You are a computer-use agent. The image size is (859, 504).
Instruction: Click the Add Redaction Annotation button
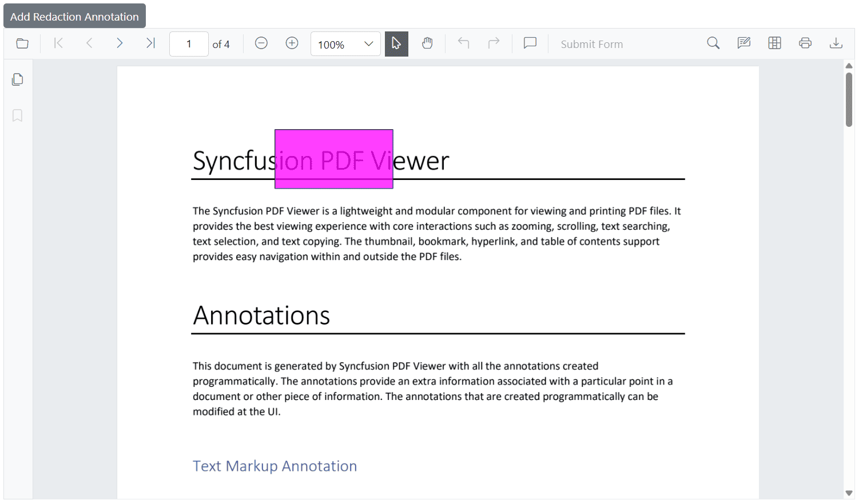(x=74, y=15)
